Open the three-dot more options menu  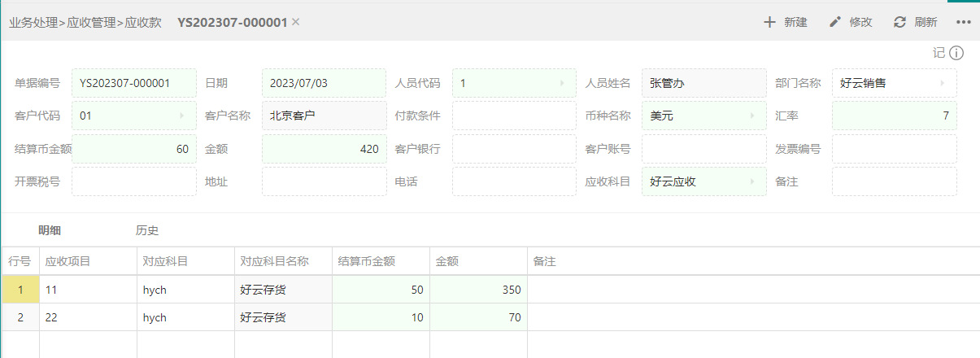coord(964,22)
